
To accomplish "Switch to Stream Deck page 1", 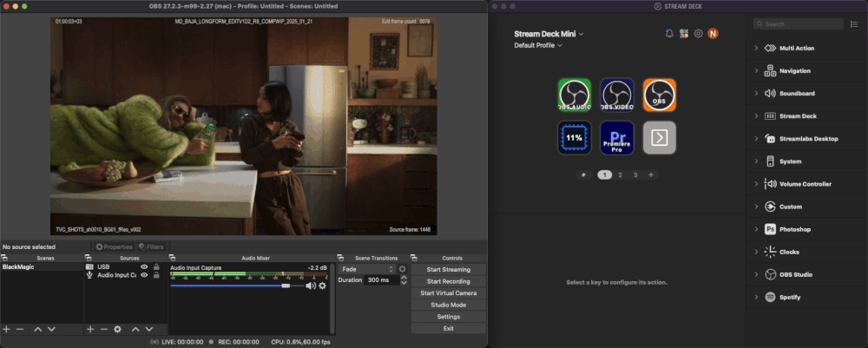I will coord(604,174).
